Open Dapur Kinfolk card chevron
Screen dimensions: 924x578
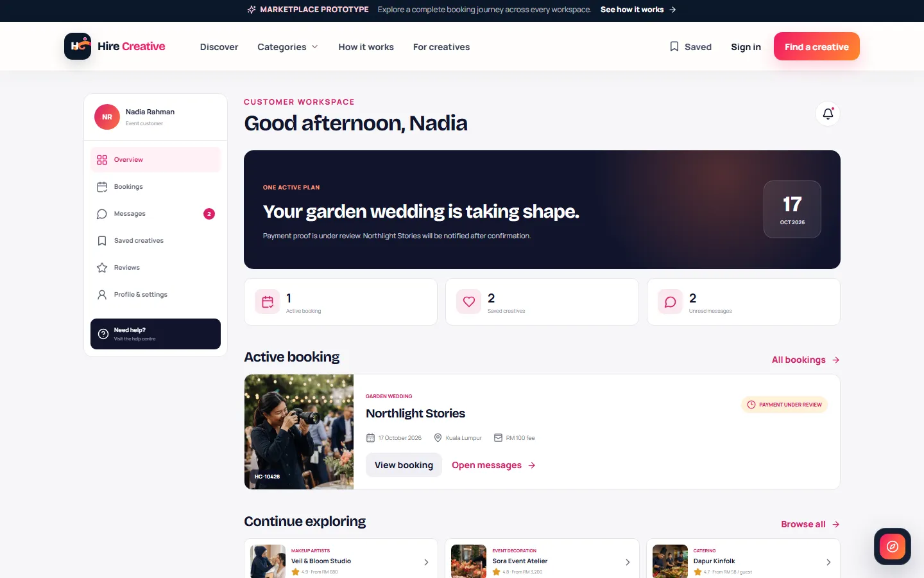tap(828, 562)
